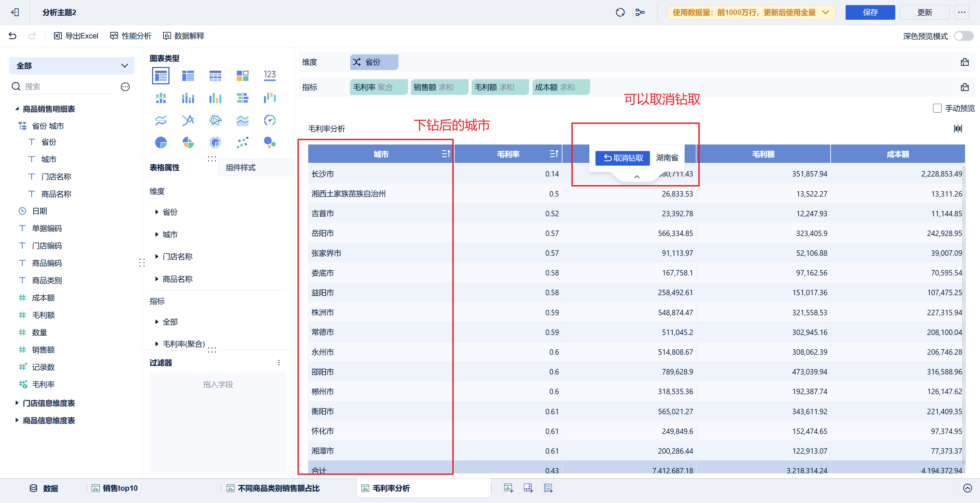Viewport: 980px width, 503px height.
Task: Sort the 城市 column via header icon
Action: (x=446, y=154)
